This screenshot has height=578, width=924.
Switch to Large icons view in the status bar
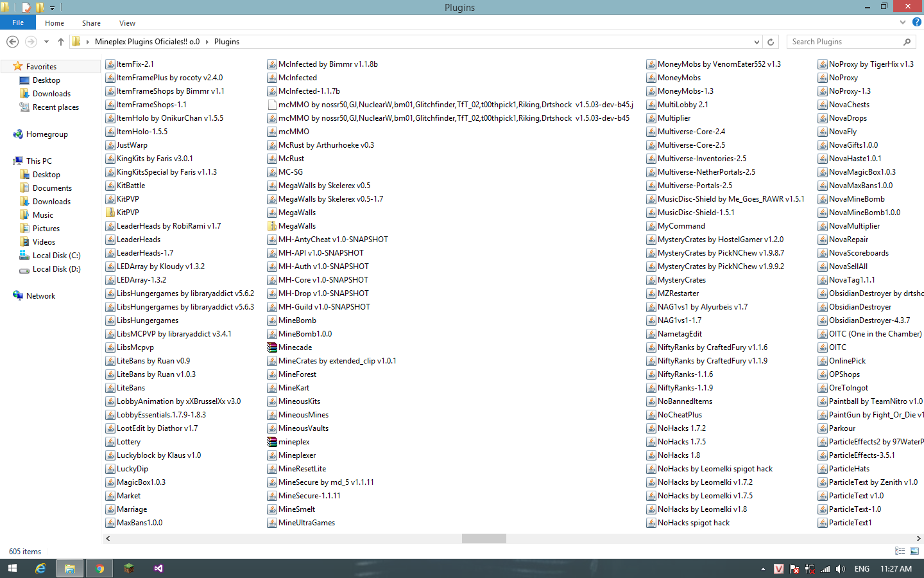click(x=914, y=551)
